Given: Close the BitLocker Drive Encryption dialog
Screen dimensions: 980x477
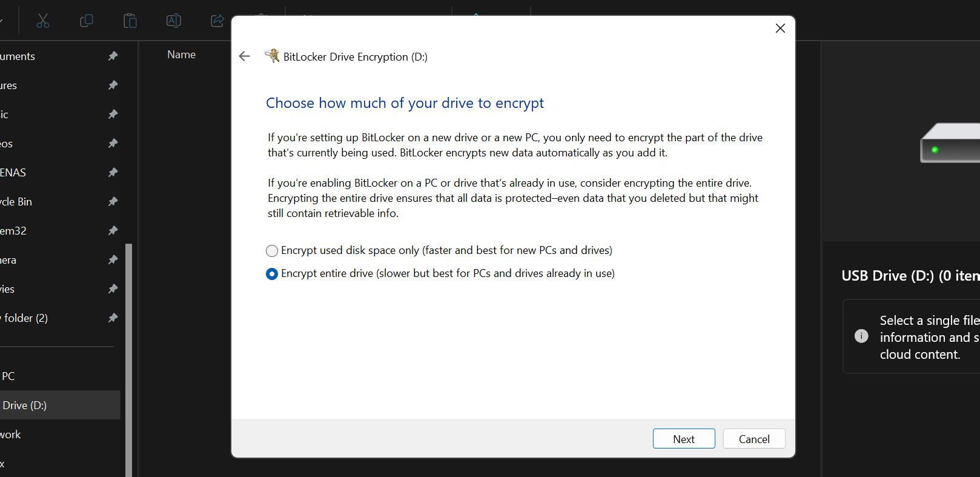Looking at the screenshot, I should [x=780, y=28].
